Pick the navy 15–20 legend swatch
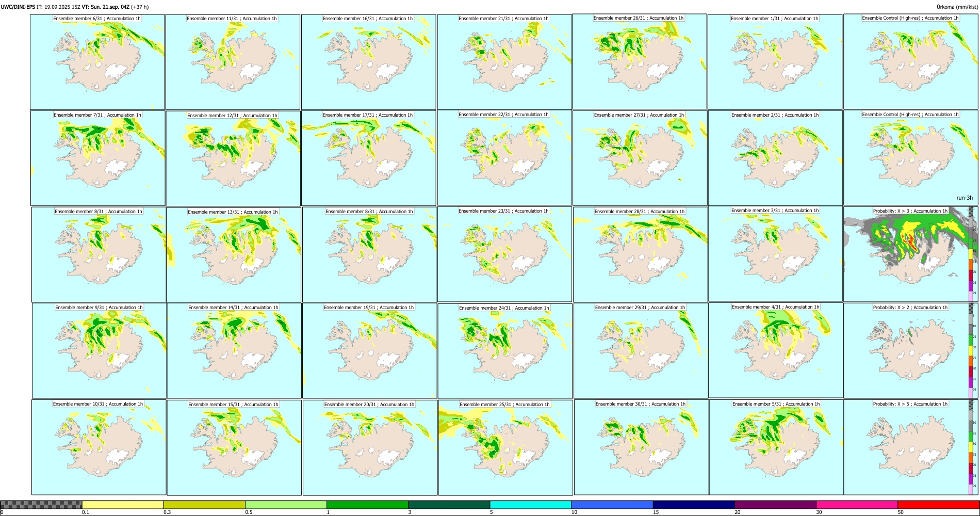Screen dimensions: 980x516 694,505
